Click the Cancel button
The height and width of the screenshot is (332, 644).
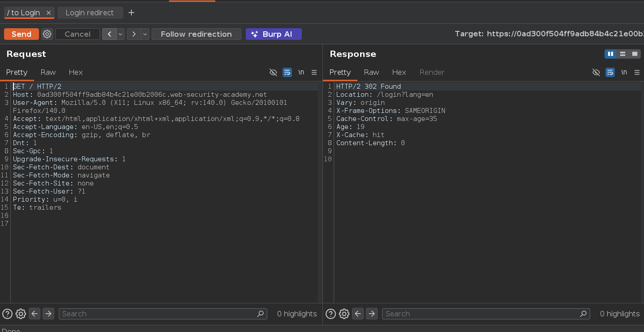click(x=78, y=34)
